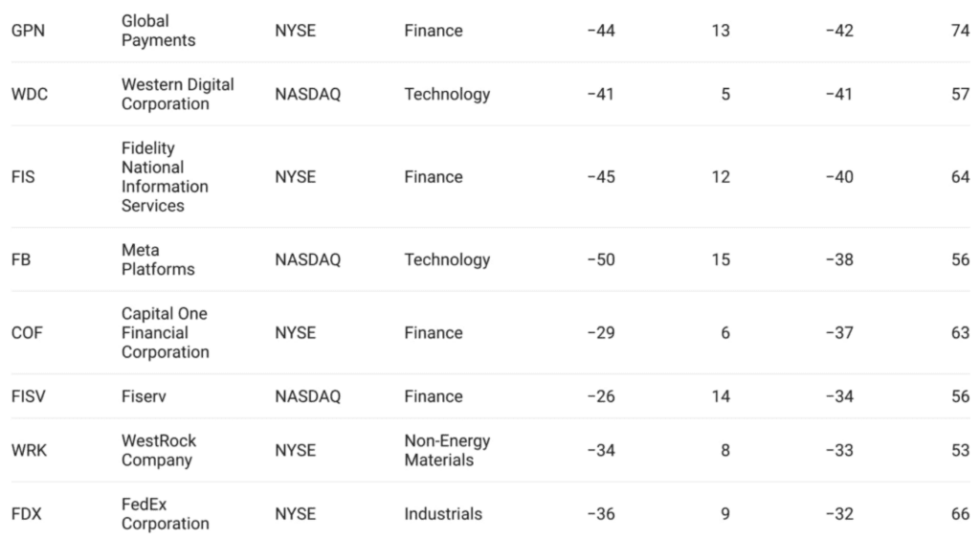Click the WRK ticker symbol
The image size is (980, 539).
click(29, 450)
